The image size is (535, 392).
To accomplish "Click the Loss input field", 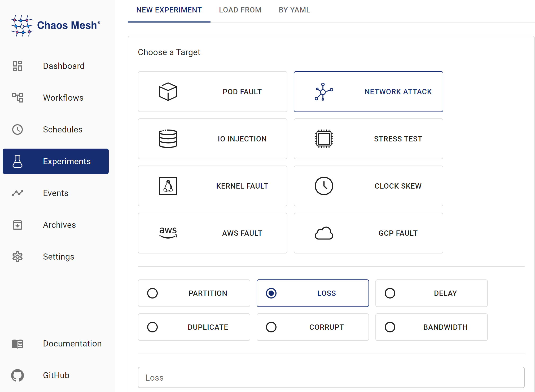I will [331, 377].
